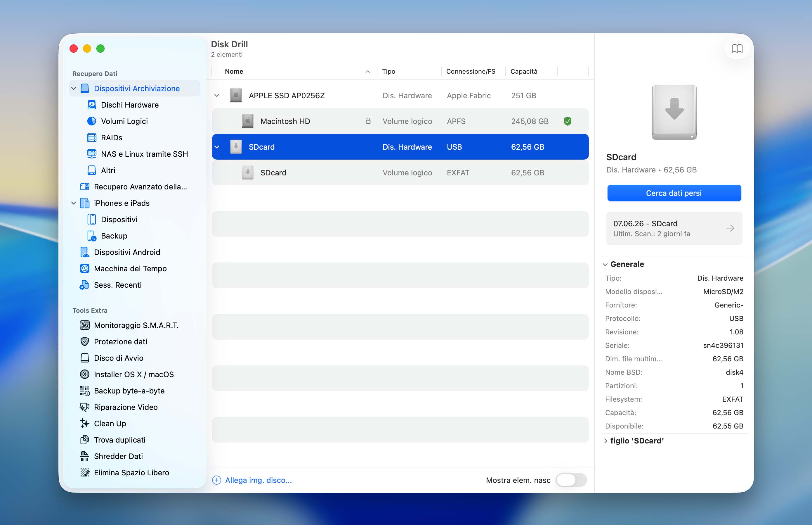The image size is (812, 525).
Task: Click the Filesystem value EXFAT in details
Action: coord(733,399)
